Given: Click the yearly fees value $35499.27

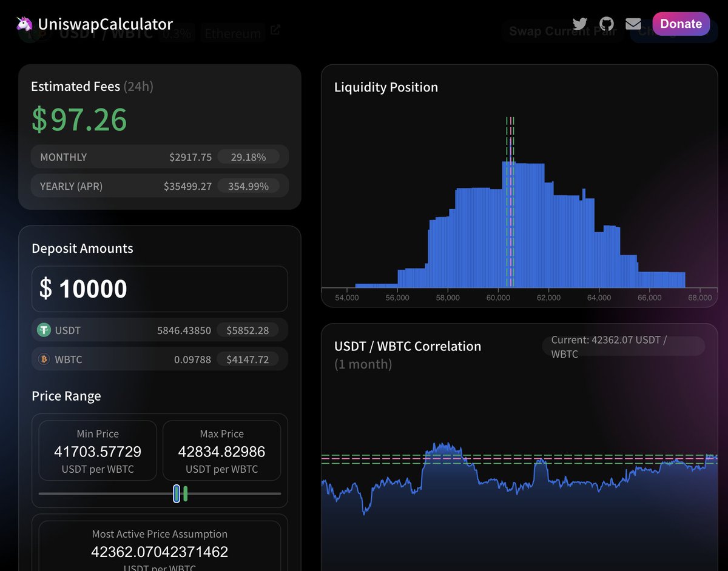Looking at the screenshot, I should 187,186.
